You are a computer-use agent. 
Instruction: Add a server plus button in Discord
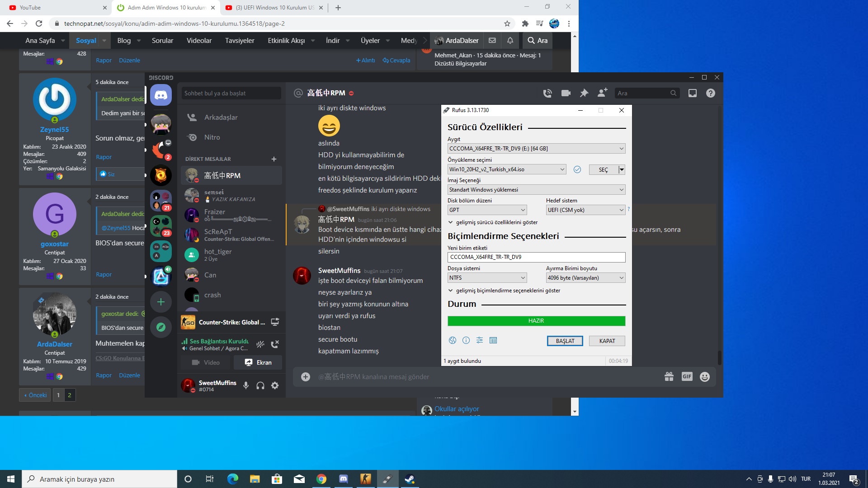[161, 302]
